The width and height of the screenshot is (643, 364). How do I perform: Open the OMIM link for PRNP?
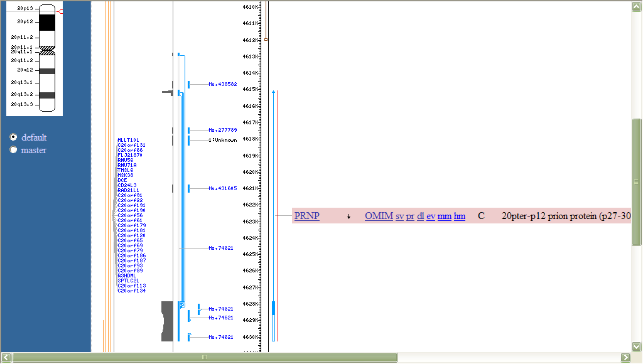click(x=379, y=217)
